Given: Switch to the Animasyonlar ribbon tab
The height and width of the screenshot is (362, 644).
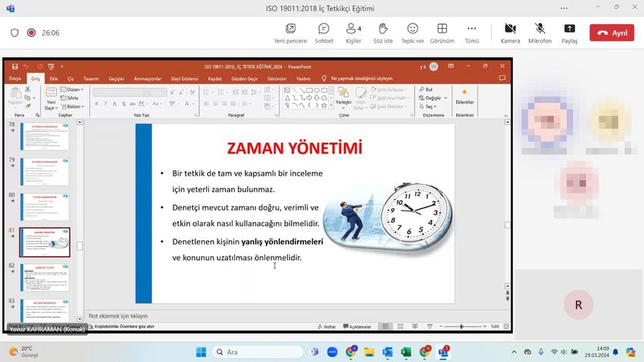Looking at the screenshot, I should pos(148,79).
